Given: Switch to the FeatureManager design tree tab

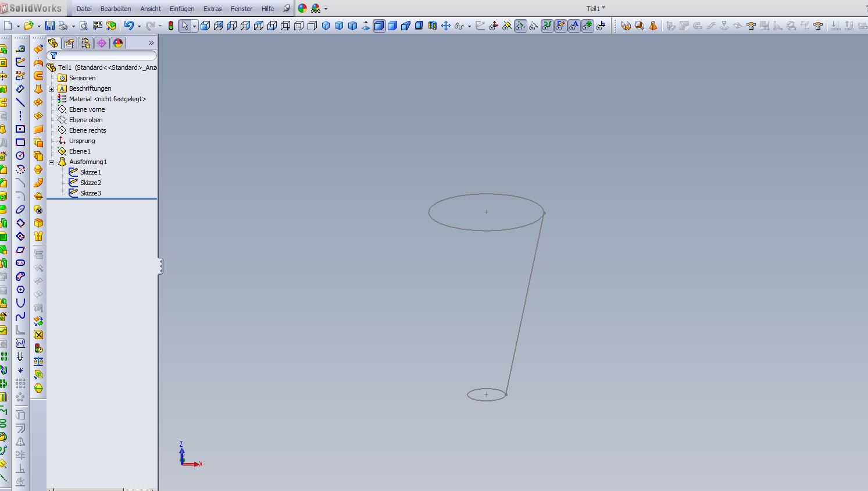Looking at the screenshot, I should (53, 43).
